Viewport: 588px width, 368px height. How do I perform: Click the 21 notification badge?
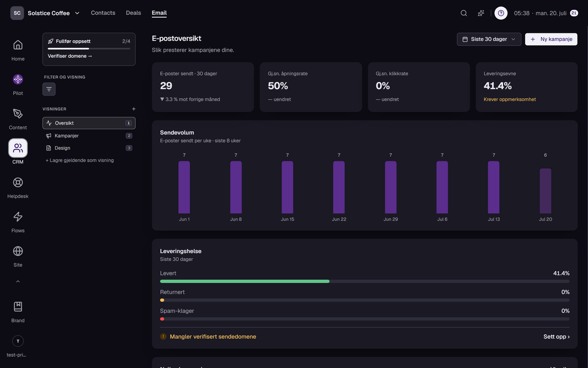click(574, 13)
